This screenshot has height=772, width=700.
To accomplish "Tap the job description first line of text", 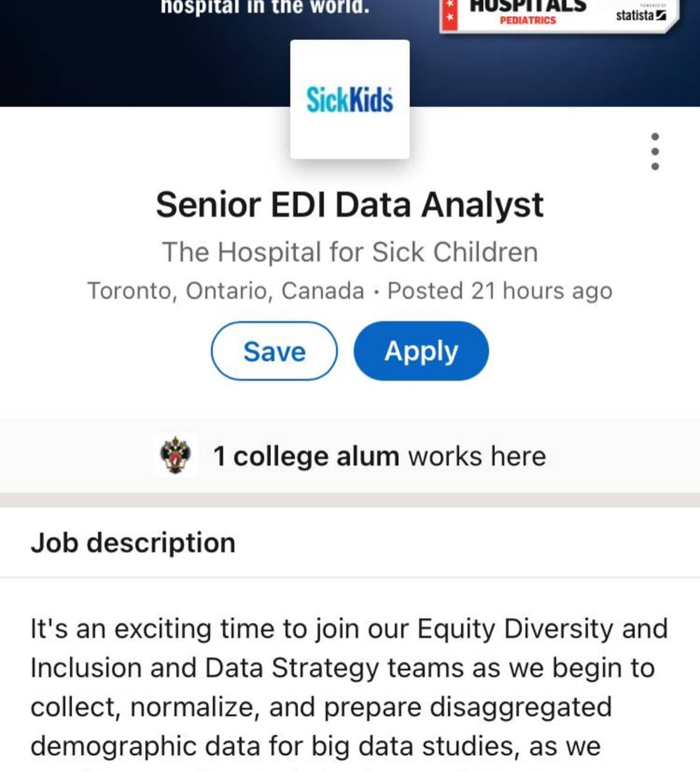I will (x=349, y=629).
